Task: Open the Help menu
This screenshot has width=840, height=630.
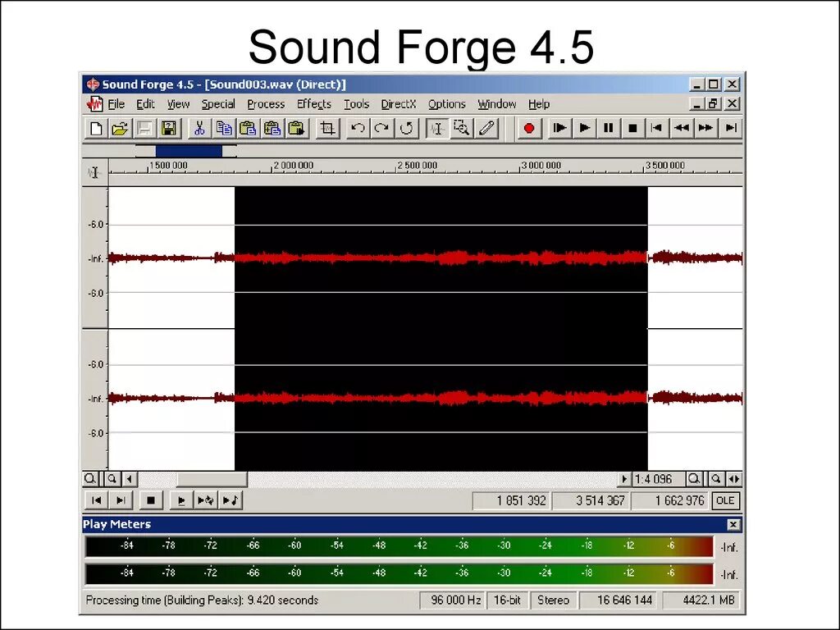Action: click(539, 104)
